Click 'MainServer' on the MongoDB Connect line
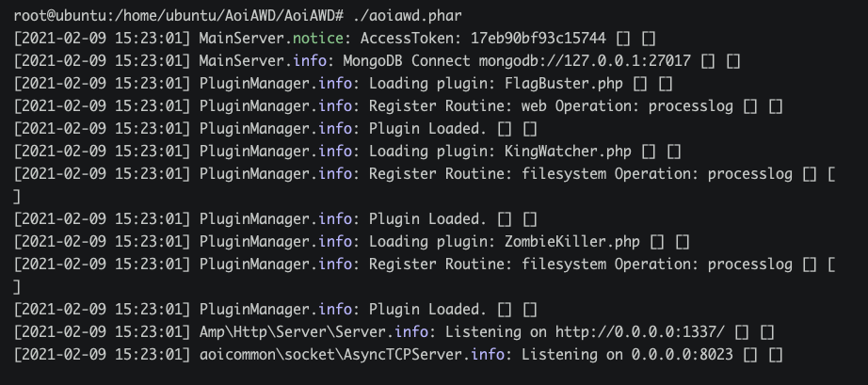The width and height of the screenshot is (868, 385). 241,61
